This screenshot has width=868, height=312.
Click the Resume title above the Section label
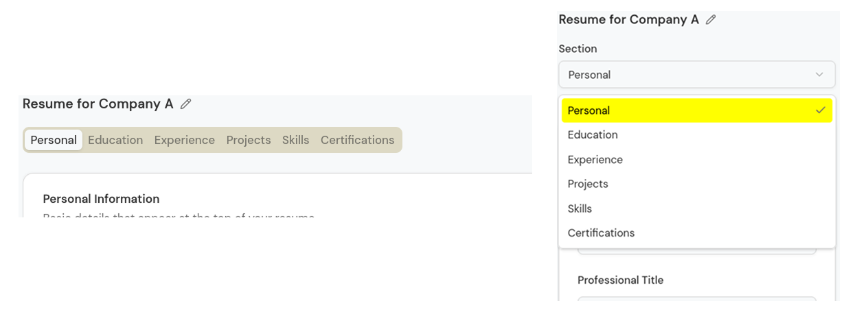click(628, 20)
